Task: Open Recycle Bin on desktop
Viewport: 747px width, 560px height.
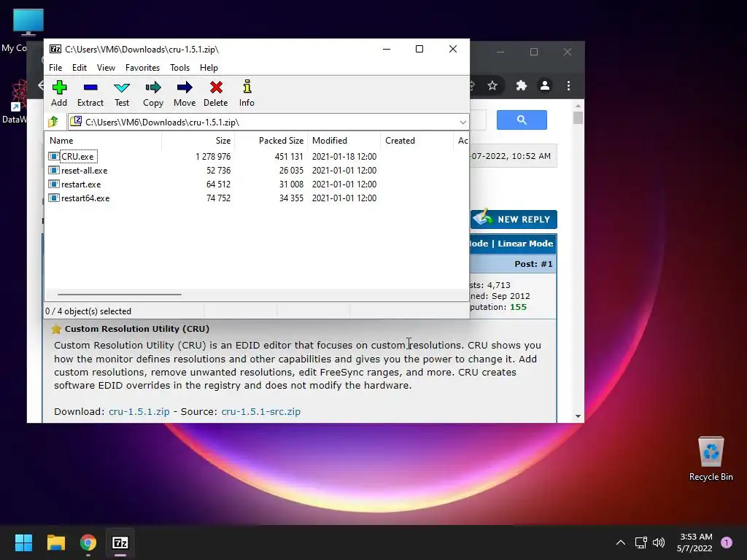Action: pos(711,458)
